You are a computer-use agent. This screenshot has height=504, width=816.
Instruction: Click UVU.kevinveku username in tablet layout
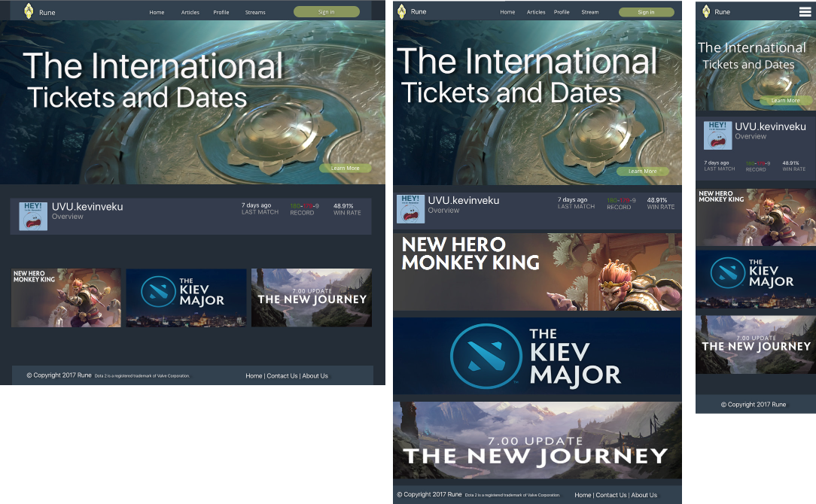point(464,200)
